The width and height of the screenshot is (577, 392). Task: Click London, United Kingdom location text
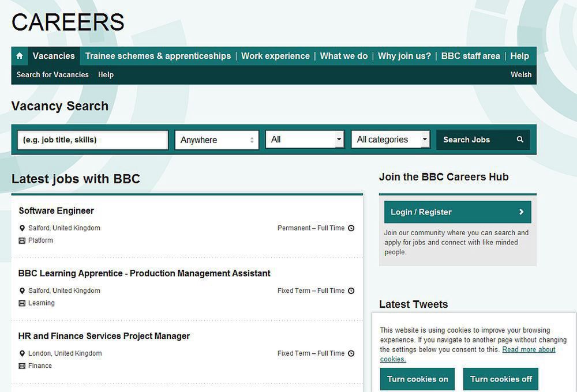point(65,353)
